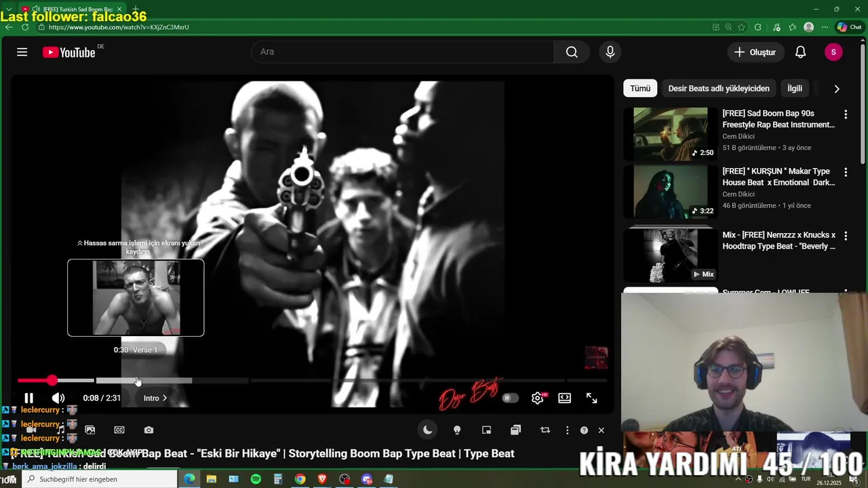Open thumbnail of 2:50 Sad Boom Bap video

(x=671, y=134)
